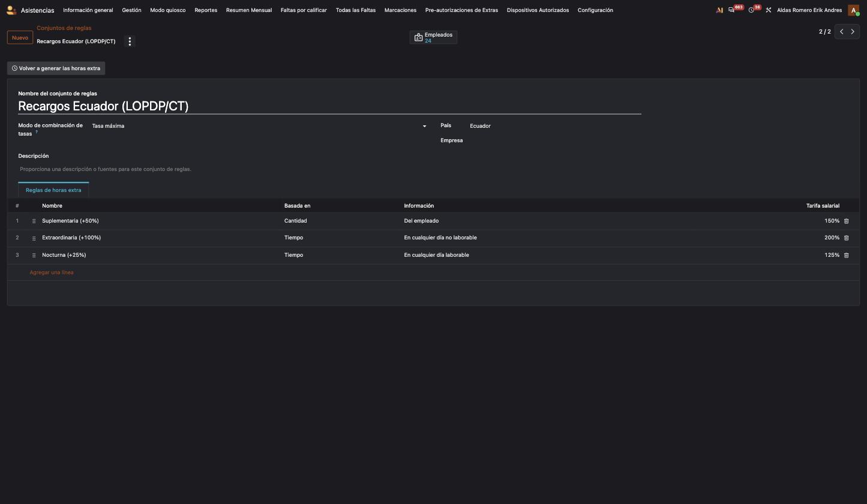Open the País field showing Ecuador
Screen dimensions: 867x504
(x=555, y=126)
